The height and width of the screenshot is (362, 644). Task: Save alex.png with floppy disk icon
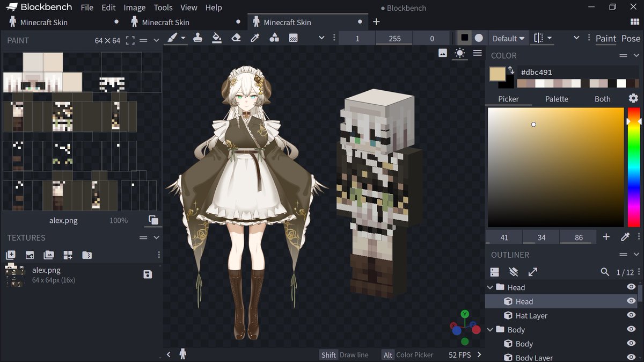click(148, 274)
